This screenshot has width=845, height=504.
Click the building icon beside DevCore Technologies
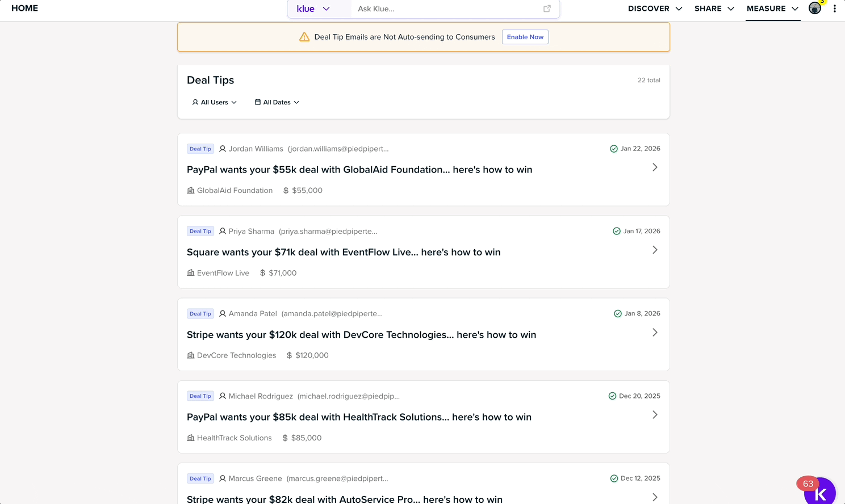pyautogui.click(x=191, y=355)
